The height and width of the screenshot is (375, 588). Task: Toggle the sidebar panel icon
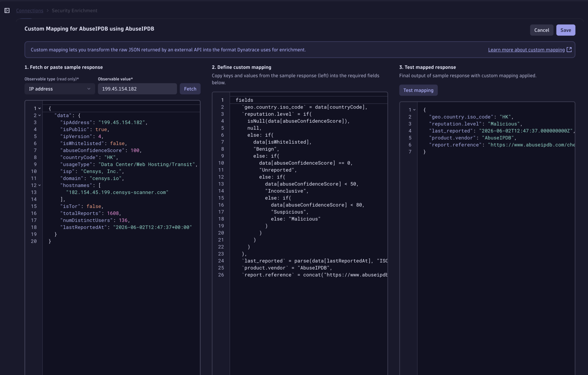7,11
